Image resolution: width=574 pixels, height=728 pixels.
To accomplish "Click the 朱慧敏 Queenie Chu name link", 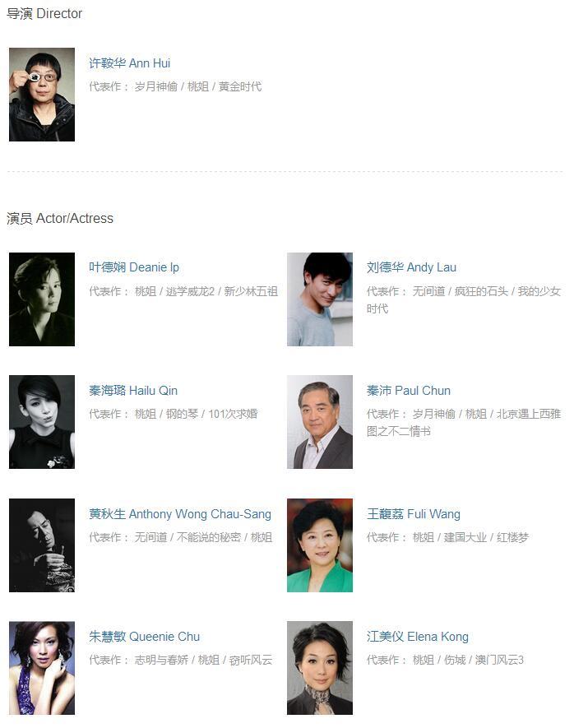I will coord(144,637).
